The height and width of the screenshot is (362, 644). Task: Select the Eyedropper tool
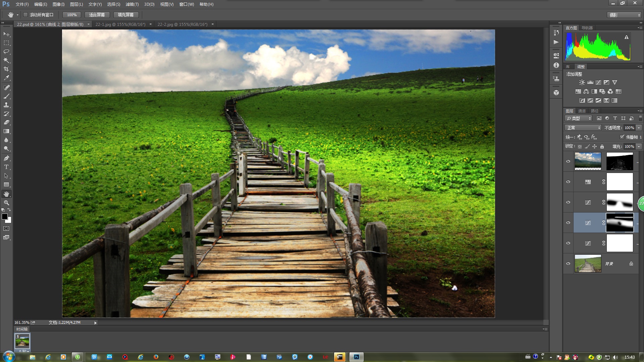[x=6, y=78]
